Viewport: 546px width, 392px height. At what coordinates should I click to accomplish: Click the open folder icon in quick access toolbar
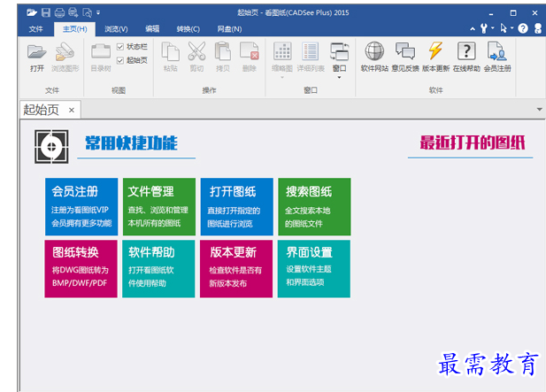(x=32, y=13)
